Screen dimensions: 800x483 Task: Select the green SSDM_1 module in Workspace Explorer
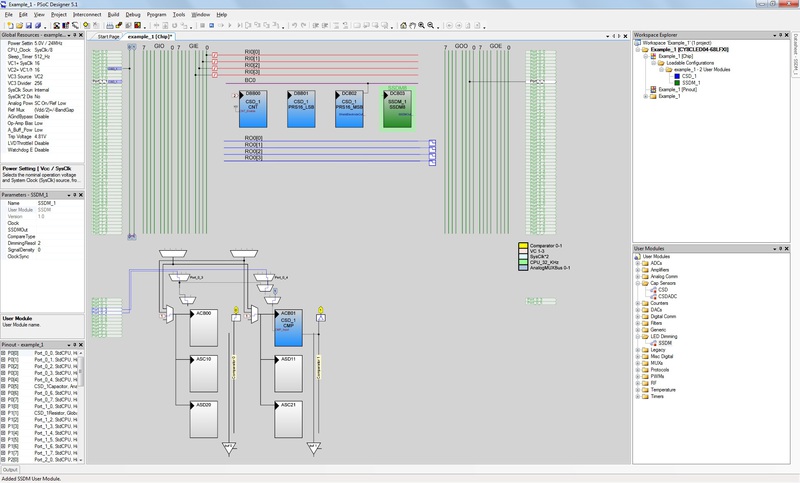click(687, 83)
